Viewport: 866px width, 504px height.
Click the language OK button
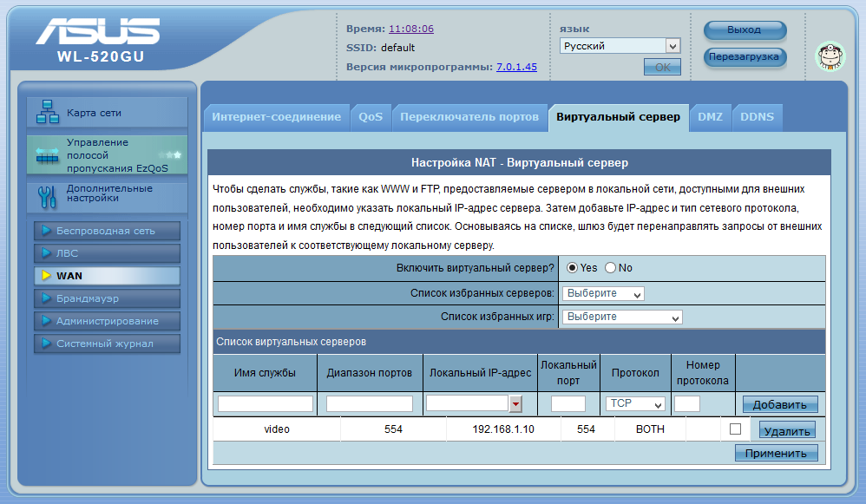click(x=662, y=68)
